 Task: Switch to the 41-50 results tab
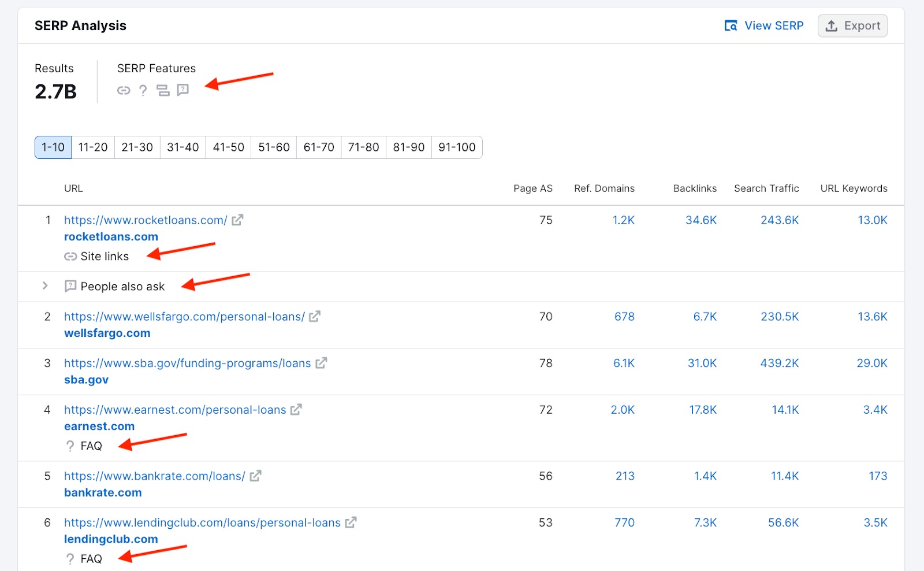point(229,147)
